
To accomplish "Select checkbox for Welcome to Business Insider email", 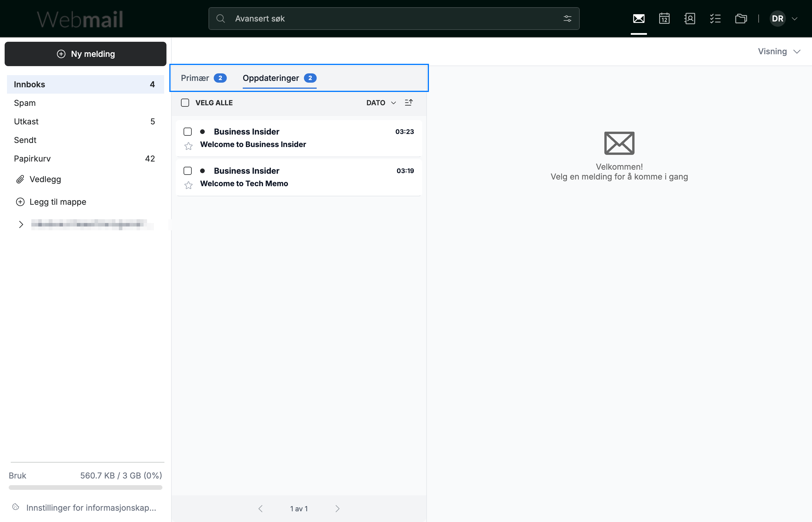I will tap(187, 132).
